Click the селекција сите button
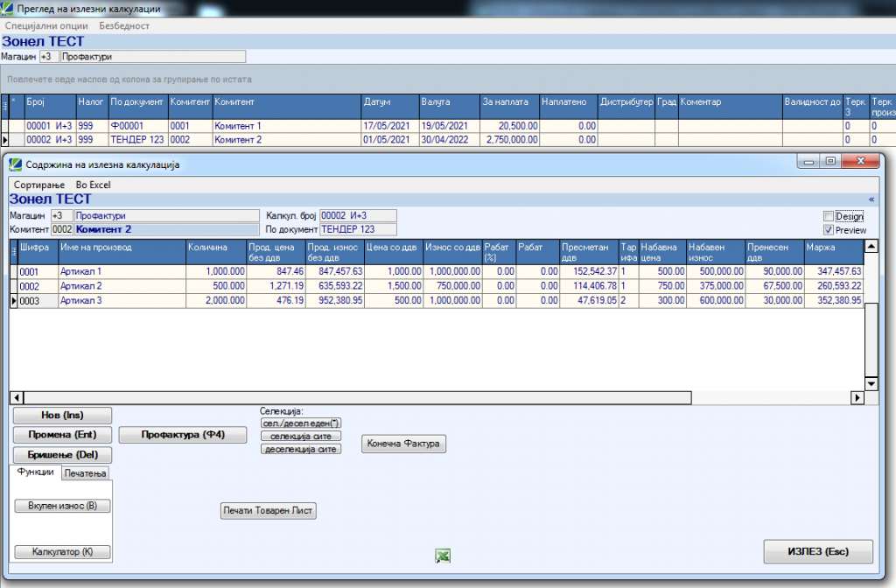 point(301,436)
